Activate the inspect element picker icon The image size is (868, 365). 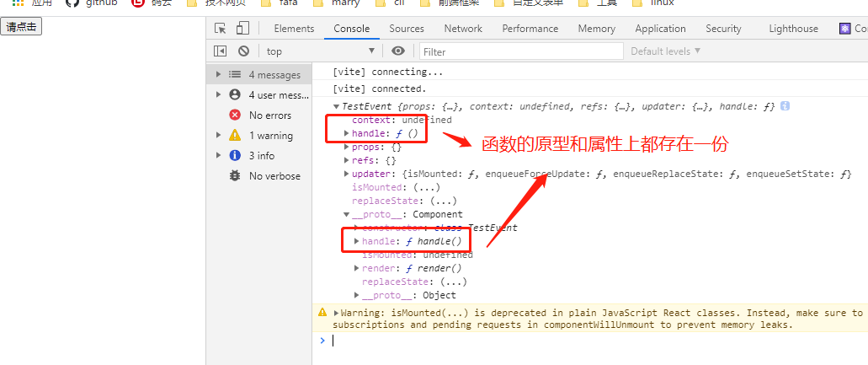click(x=221, y=29)
